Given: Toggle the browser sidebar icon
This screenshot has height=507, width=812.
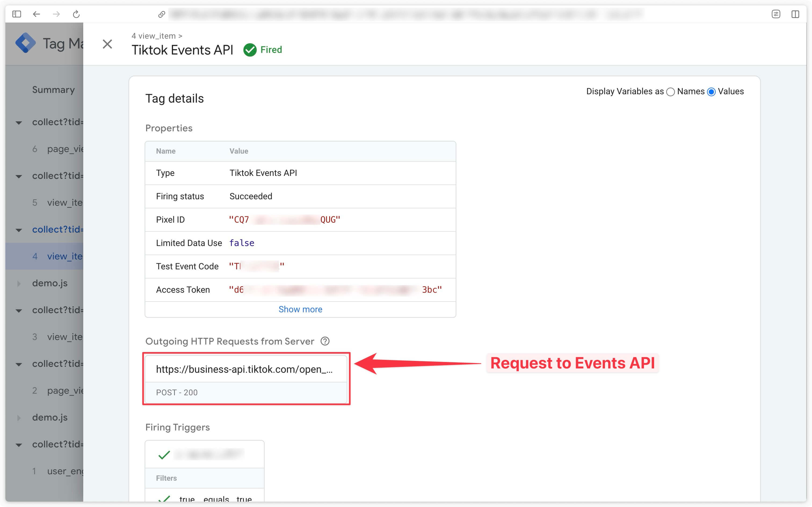Looking at the screenshot, I should (16, 14).
